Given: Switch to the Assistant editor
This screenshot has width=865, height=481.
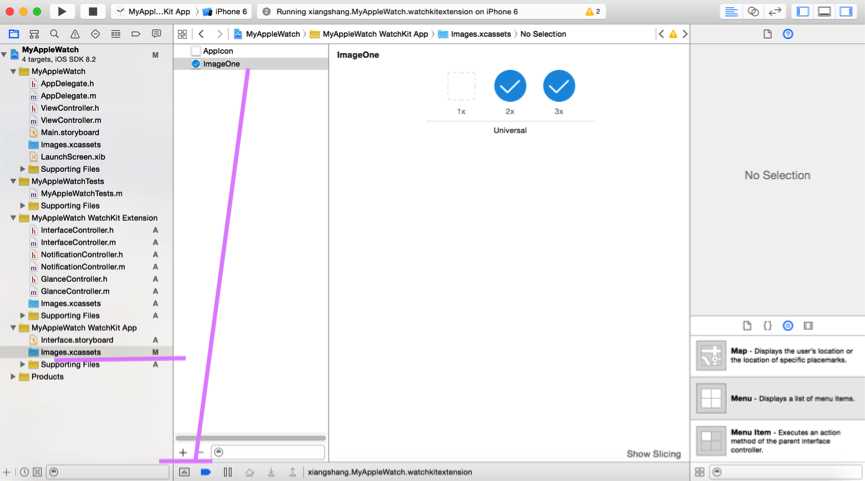Looking at the screenshot, I should (x=753, y=12).
